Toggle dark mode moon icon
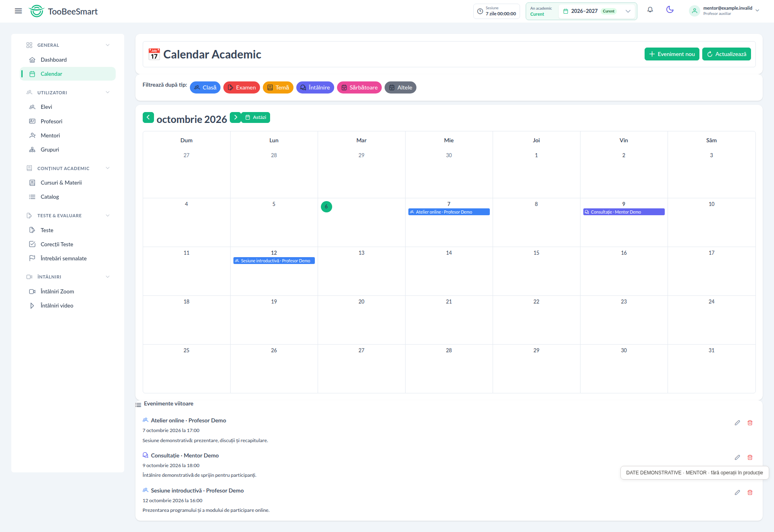774x532 pixels. (670, 10)
